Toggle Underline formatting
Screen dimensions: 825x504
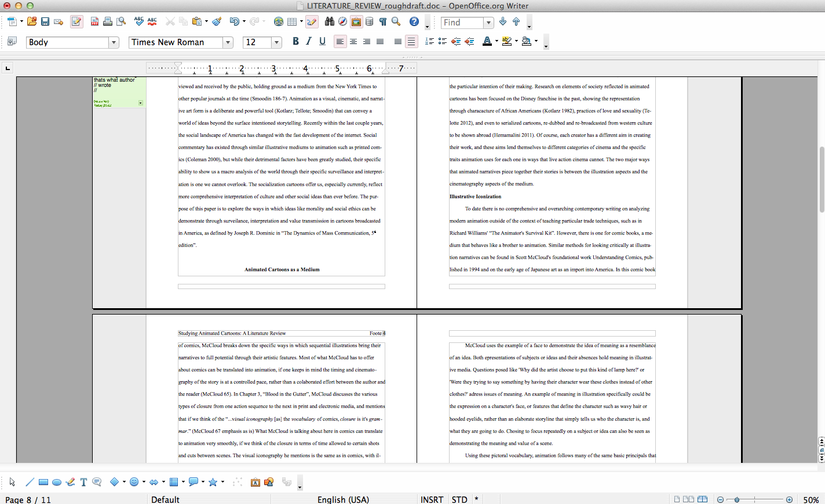pos(322,42)
